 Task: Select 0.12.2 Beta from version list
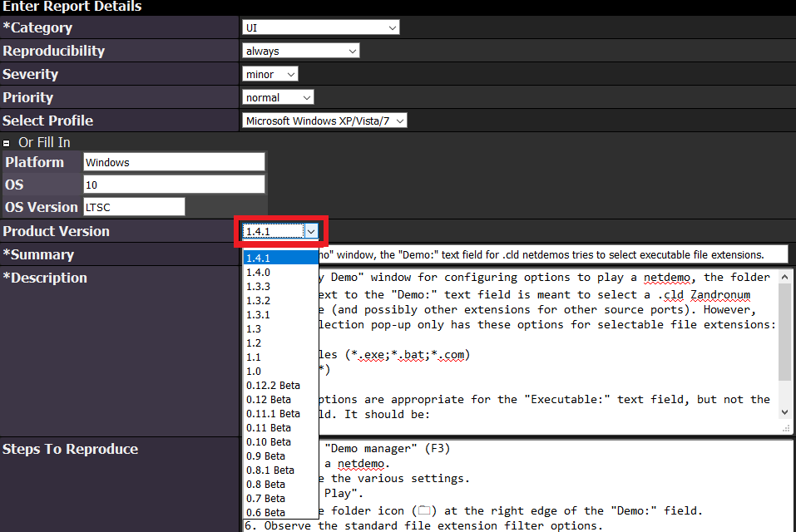[x=273, y=386]
